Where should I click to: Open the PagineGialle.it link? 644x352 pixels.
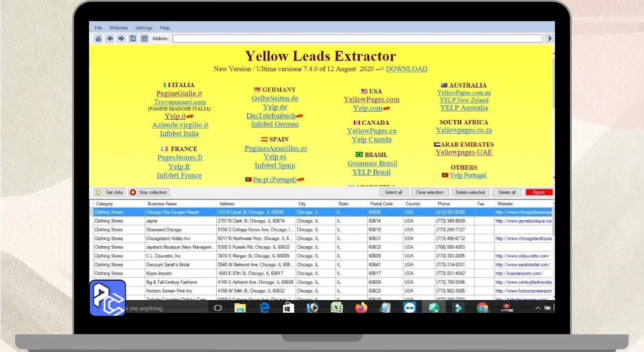click(179, 94)
